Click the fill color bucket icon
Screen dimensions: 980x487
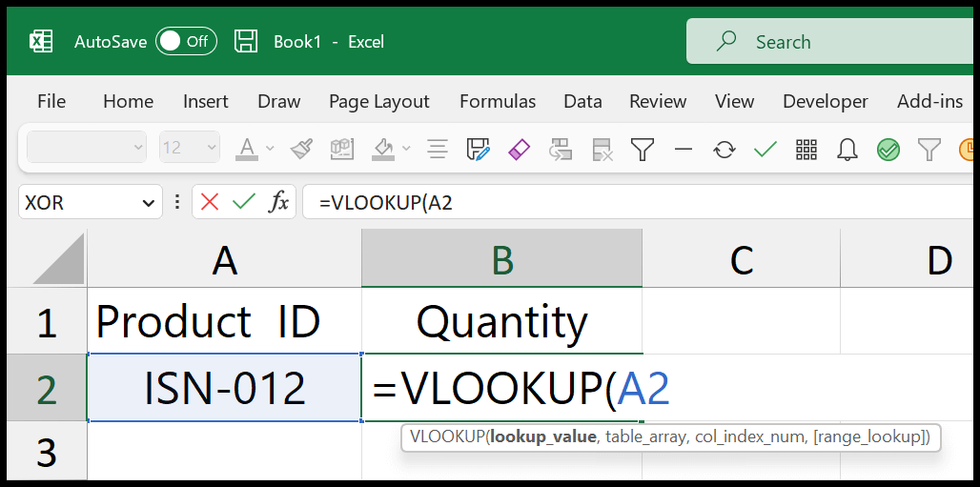(383, 149)
